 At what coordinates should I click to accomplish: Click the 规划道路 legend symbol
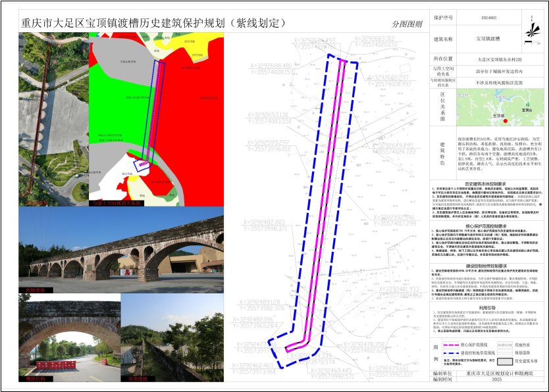[505, 353]
